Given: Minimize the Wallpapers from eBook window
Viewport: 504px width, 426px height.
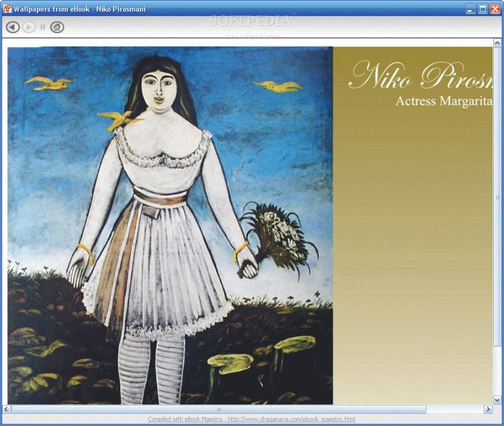Looking at the screenshot, I should (470, 9).
